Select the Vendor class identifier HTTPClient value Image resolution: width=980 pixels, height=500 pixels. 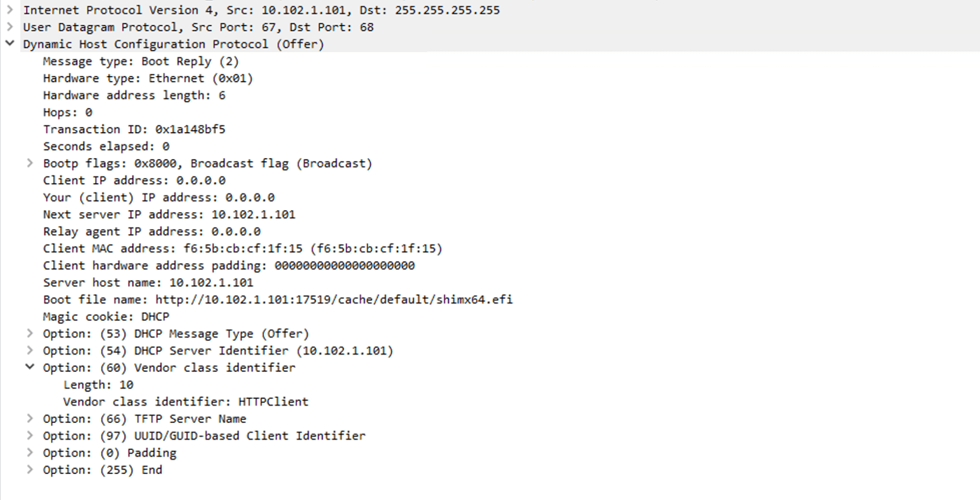click(x=185, y=401)
